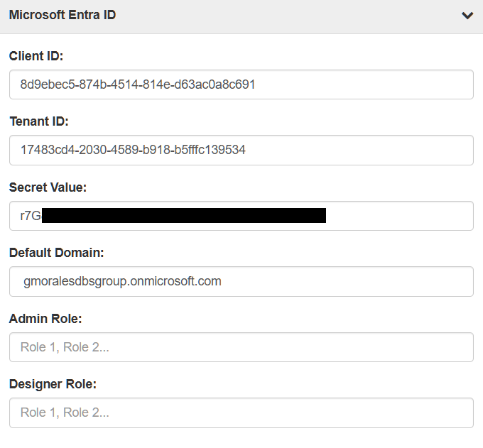
Task: Select the "Secret Value:" label
Action: point(47,187)
